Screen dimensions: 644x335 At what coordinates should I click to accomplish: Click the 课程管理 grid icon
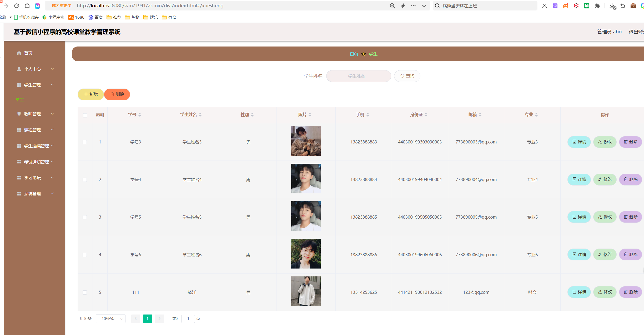point(19,130)
